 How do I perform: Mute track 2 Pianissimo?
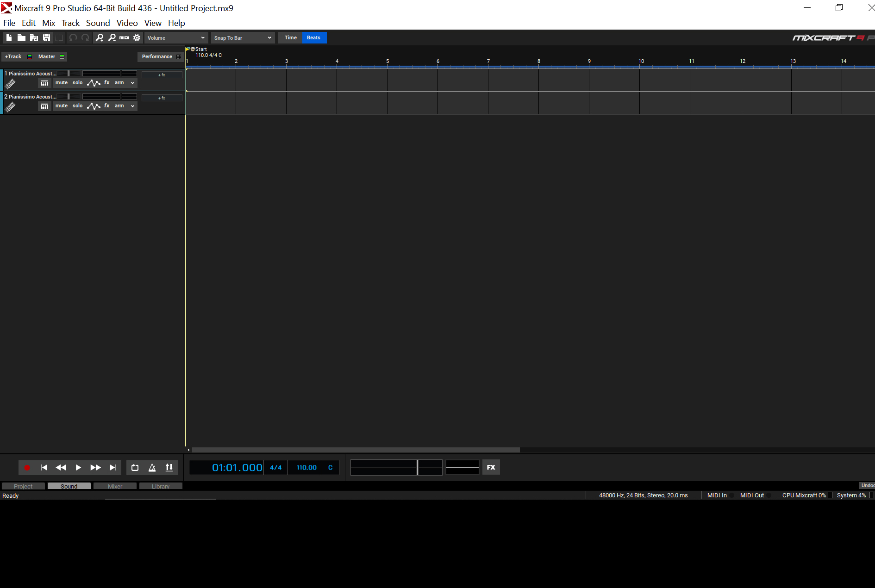pos(62,106)
